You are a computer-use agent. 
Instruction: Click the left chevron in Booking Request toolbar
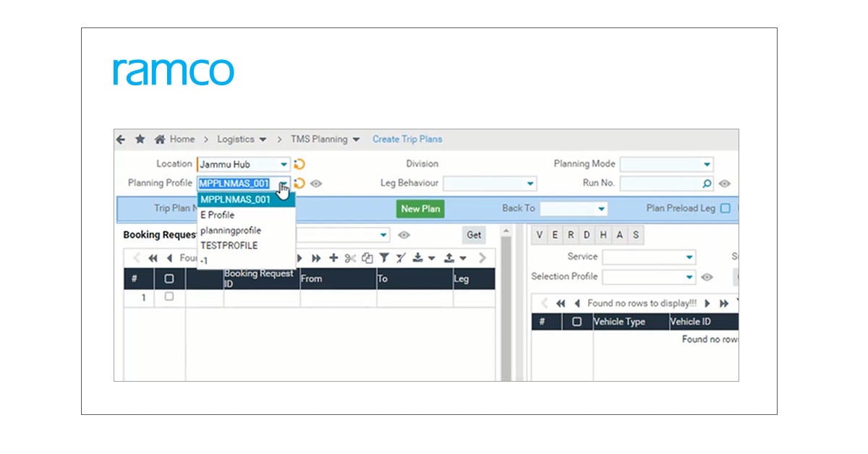pyautogui.click(x=138, y=258)
